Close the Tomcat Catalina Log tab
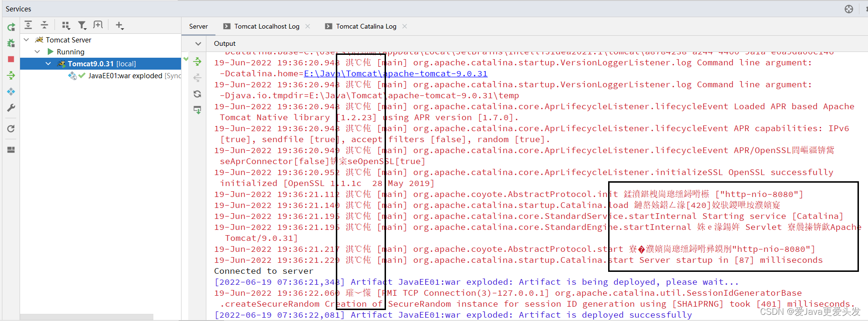The width and height of the screenshot is (868, 321). coord(405,26)
